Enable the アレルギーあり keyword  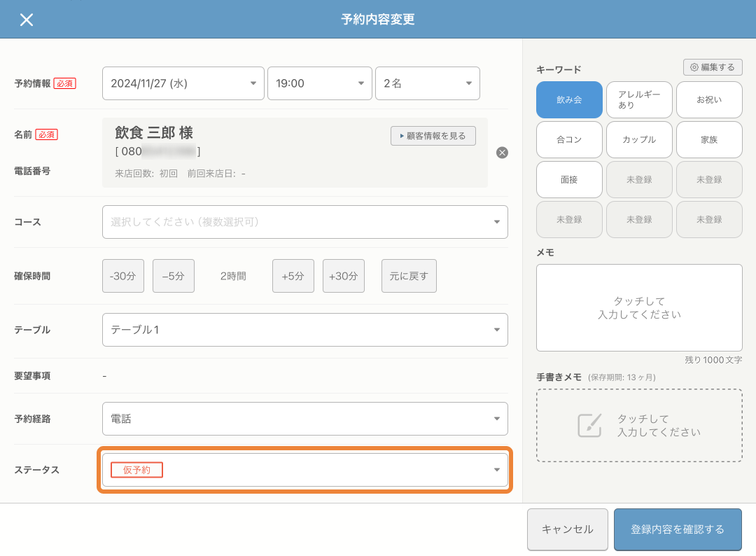(x=639, y=99)
